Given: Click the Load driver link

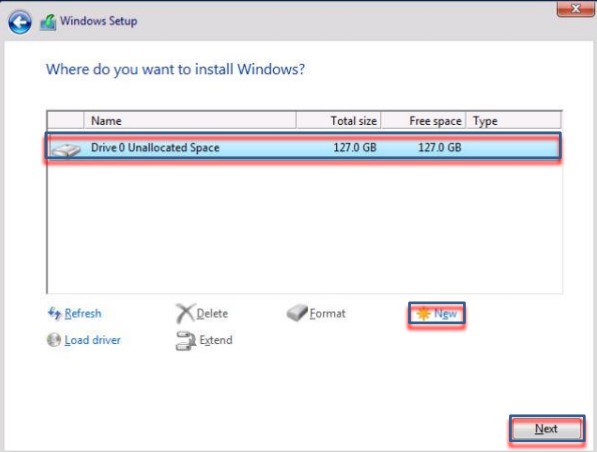Looking at the screenshot, I should click(x=93, y=340).
